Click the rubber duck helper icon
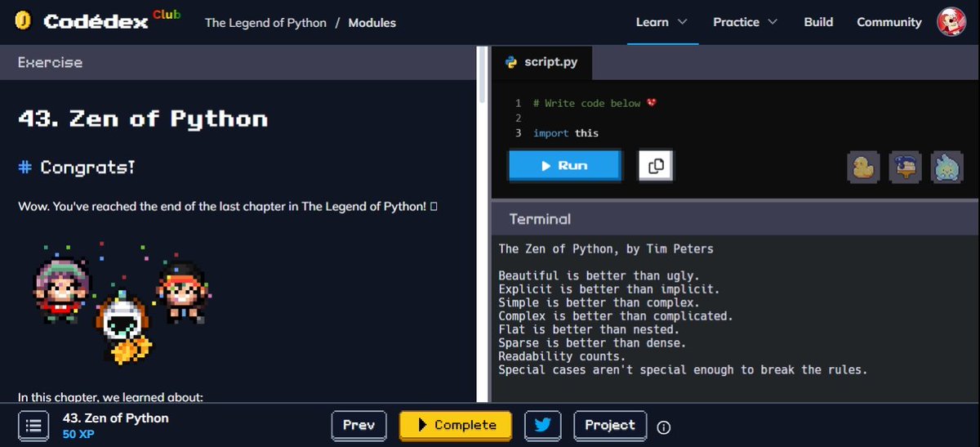Screen dimensions: 980x447 [863, 167]
